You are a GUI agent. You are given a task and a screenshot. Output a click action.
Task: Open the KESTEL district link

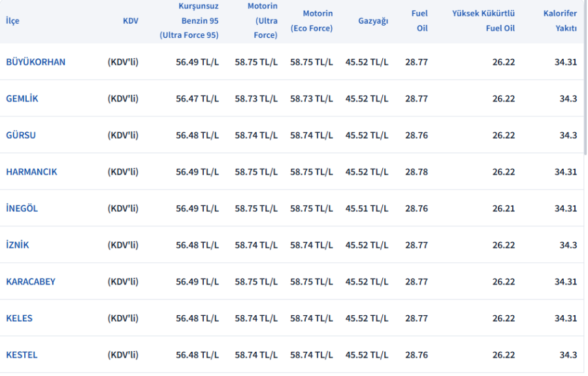[22, 355]
